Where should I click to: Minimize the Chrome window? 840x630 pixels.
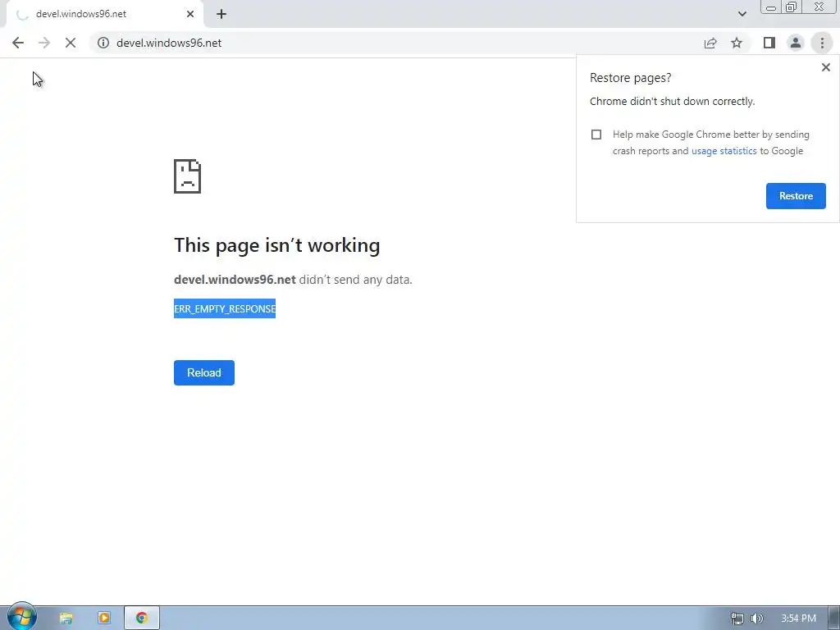coord(771,7)
